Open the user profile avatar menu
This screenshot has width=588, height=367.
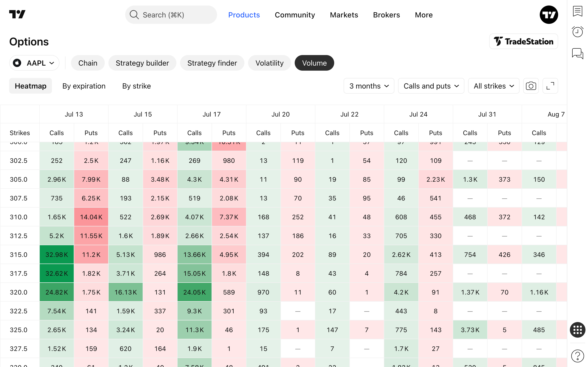[x=549, y=14]
